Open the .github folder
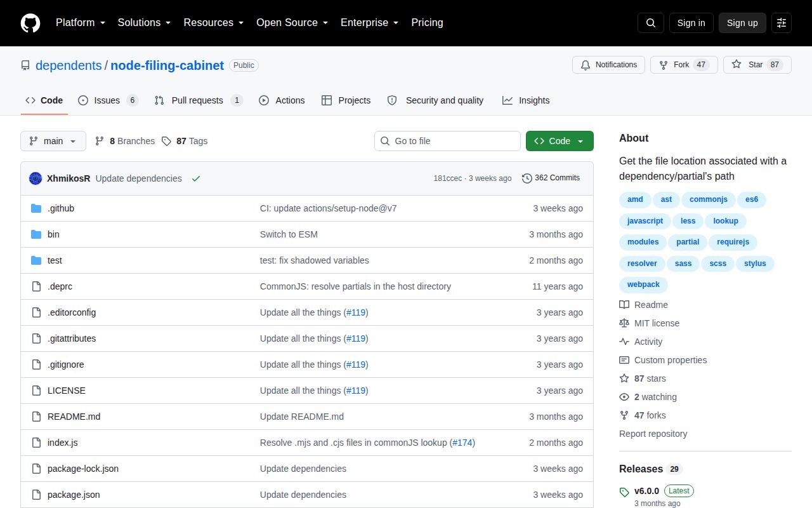 click(x=61, y=208)
